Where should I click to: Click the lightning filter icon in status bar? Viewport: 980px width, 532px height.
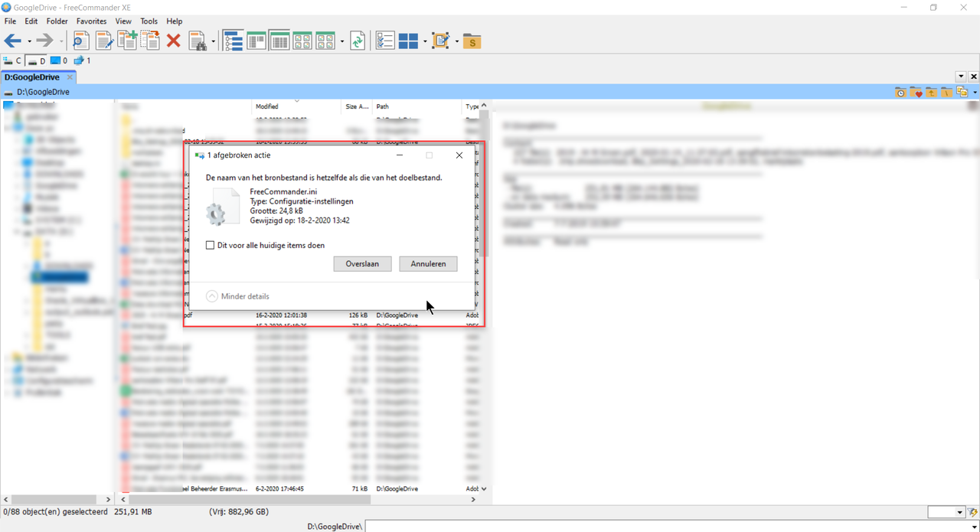[x=973, y=512]
